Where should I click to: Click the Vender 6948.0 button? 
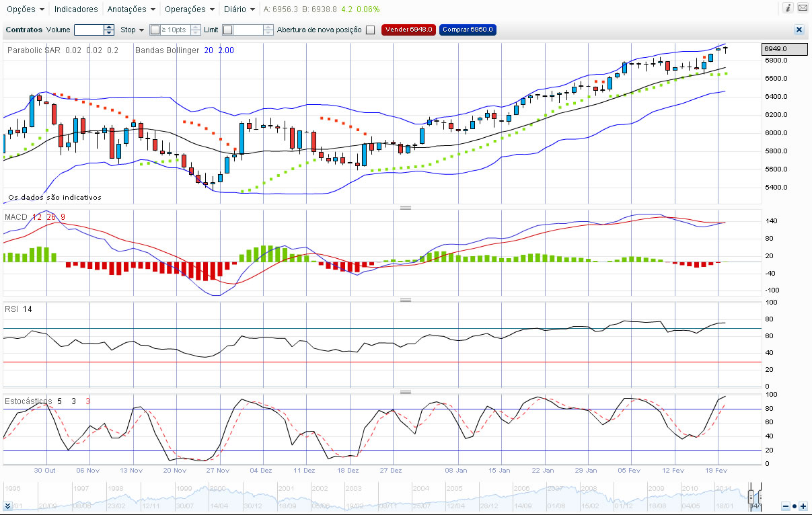[409, 30]
